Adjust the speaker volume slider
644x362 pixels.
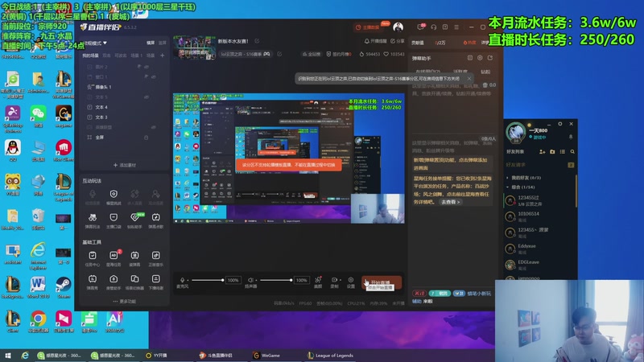[x=276, y=280]
